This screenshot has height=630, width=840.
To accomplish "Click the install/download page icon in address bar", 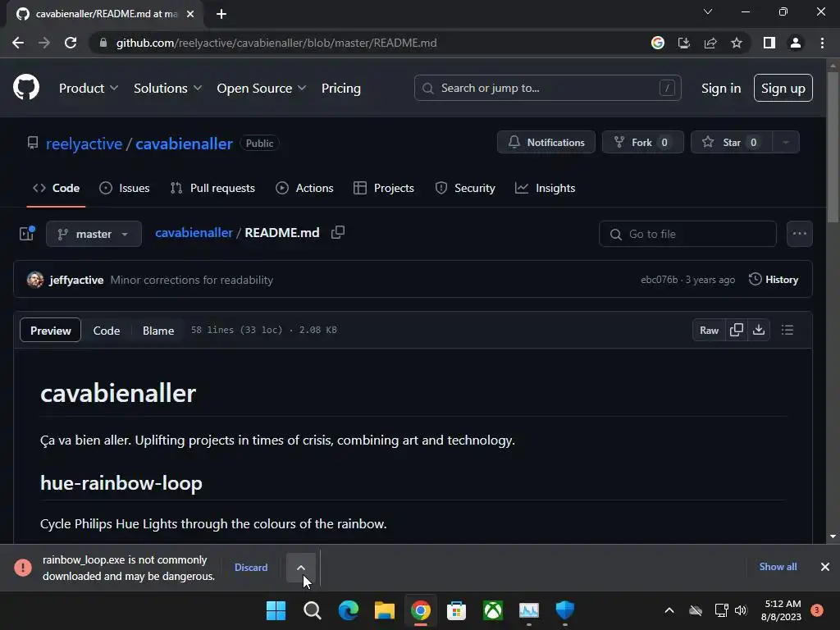I will [684, 43].
